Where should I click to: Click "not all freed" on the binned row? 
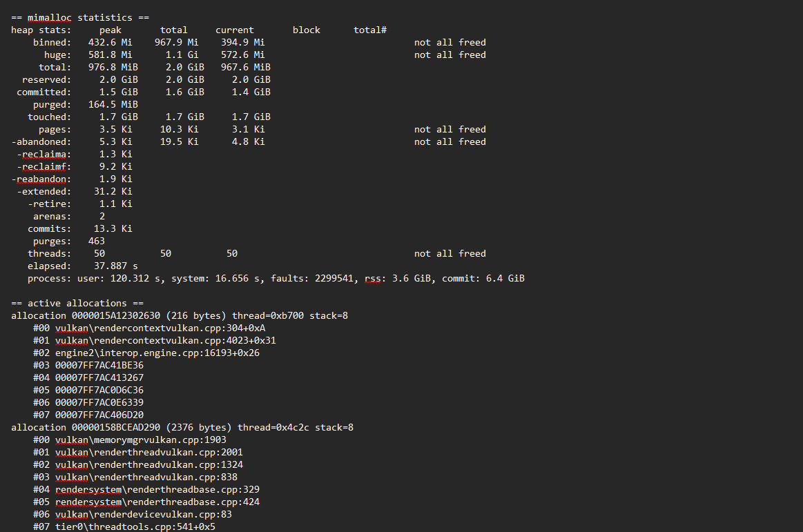(449, 43)
